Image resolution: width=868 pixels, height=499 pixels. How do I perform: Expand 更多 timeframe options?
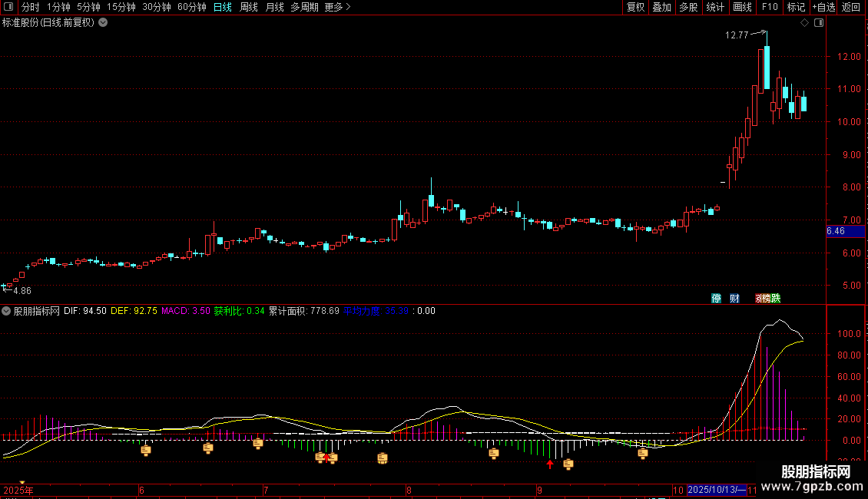(337, 7)
